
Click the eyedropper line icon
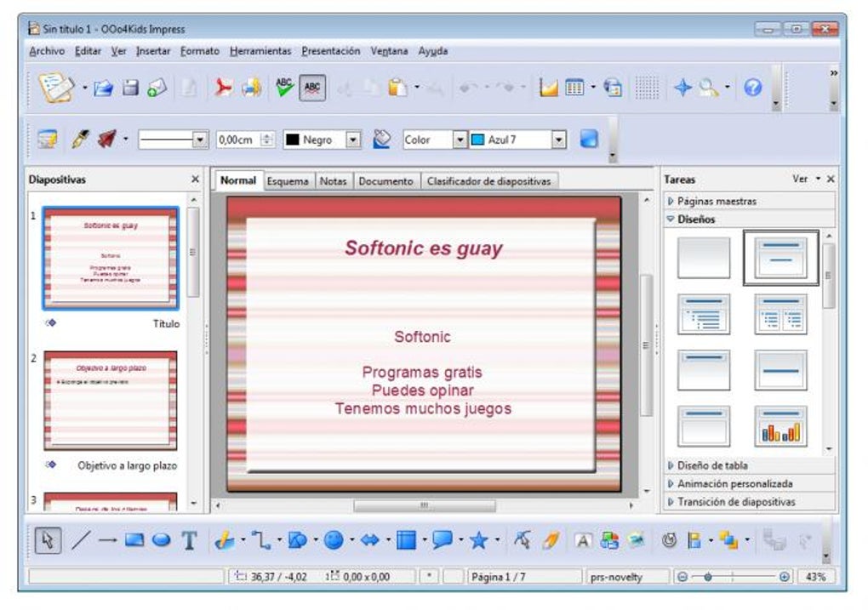[80, 139]
